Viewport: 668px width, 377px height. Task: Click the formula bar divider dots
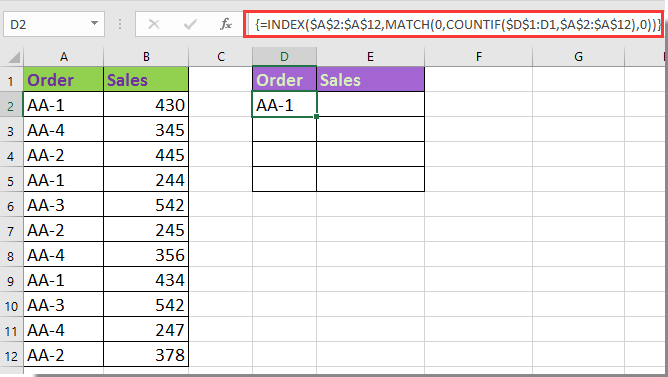(120, 24)
